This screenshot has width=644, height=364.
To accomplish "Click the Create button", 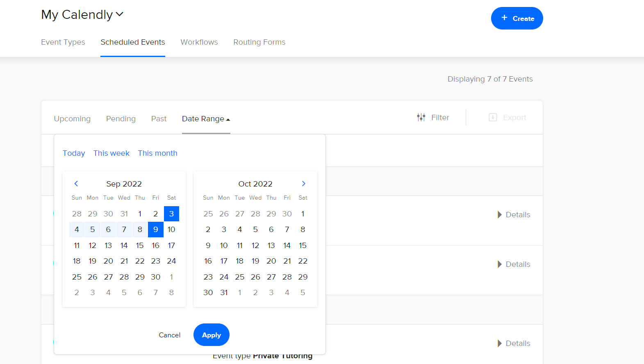I will coord(517,18).
